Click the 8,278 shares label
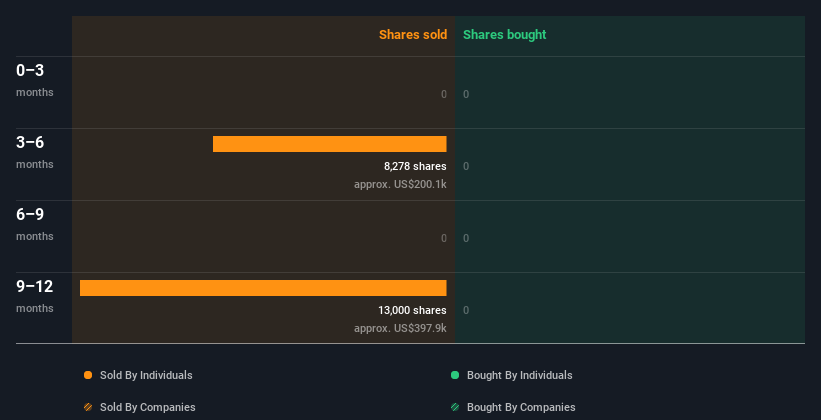 click(x=415, y=167)
